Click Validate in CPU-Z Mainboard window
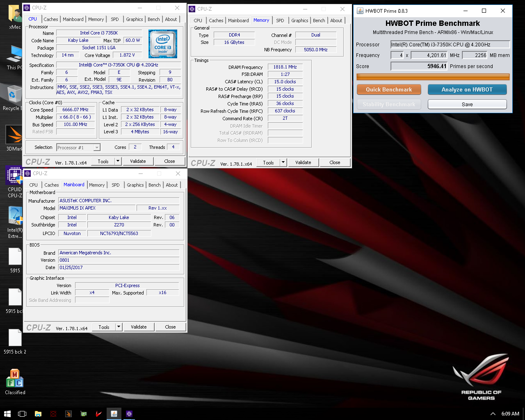 coord(139,327)
